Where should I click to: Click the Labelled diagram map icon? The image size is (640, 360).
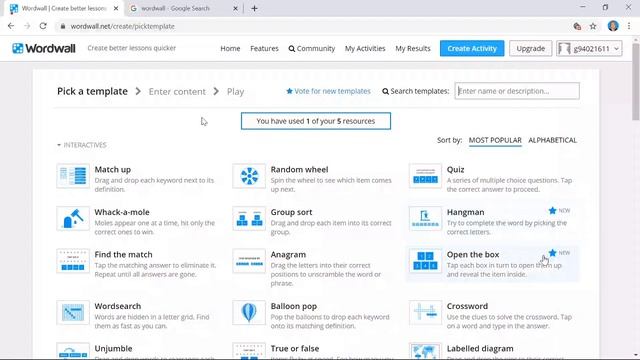tap(425, 351)
